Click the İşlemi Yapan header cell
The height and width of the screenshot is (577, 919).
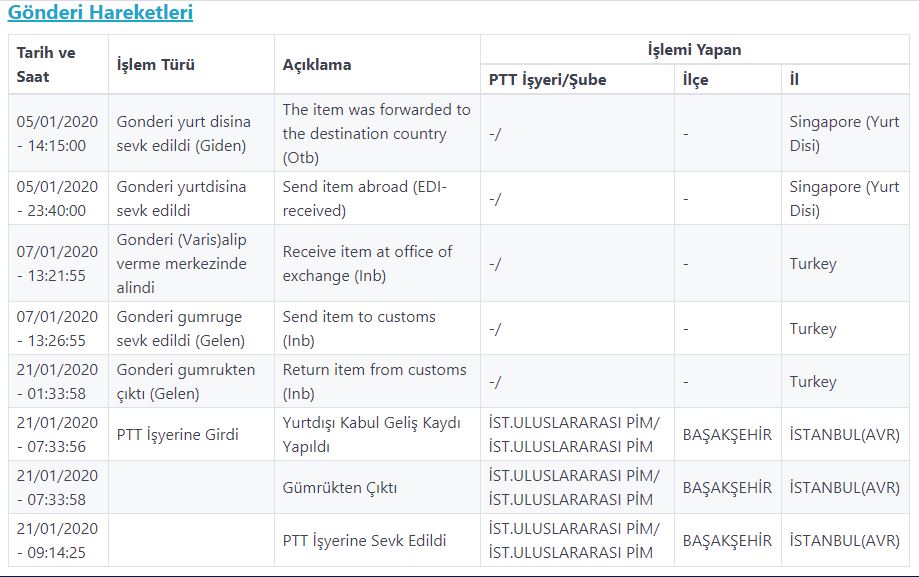695,50
